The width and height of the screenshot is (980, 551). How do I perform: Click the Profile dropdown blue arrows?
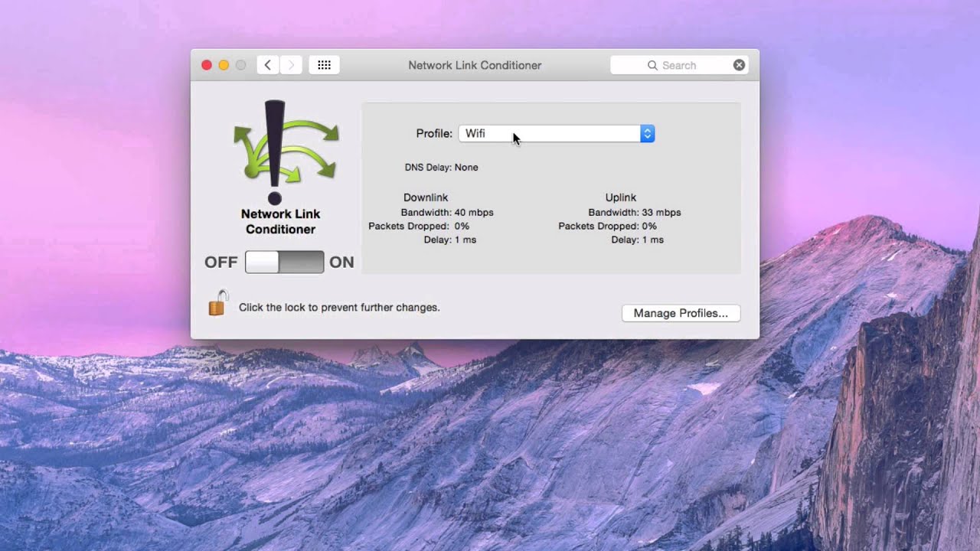647,133
